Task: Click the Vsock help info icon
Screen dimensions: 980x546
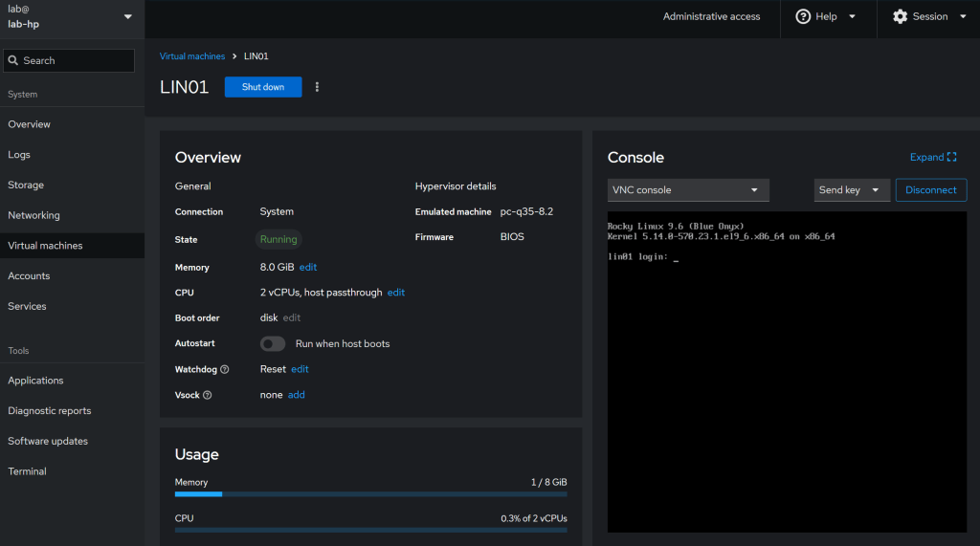Action: click(208, 395)
